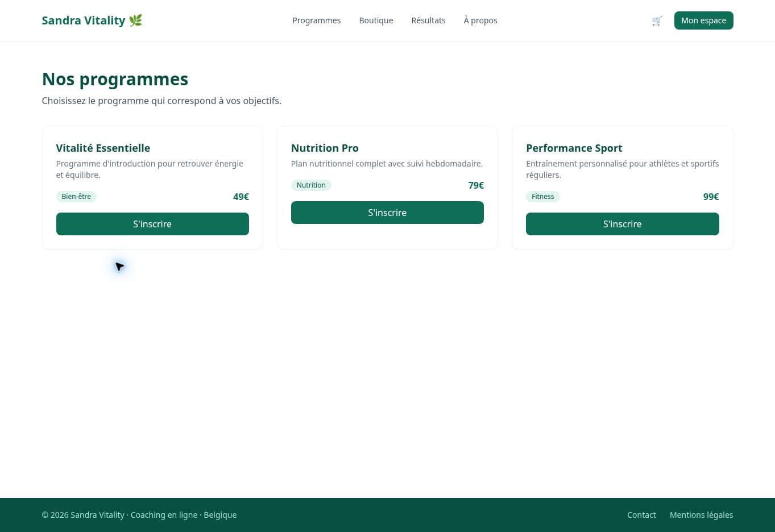Image resolution: width=775 pixels, height=532 pixels.
Task: Click the 79€ price
Action: click(476, 185)
